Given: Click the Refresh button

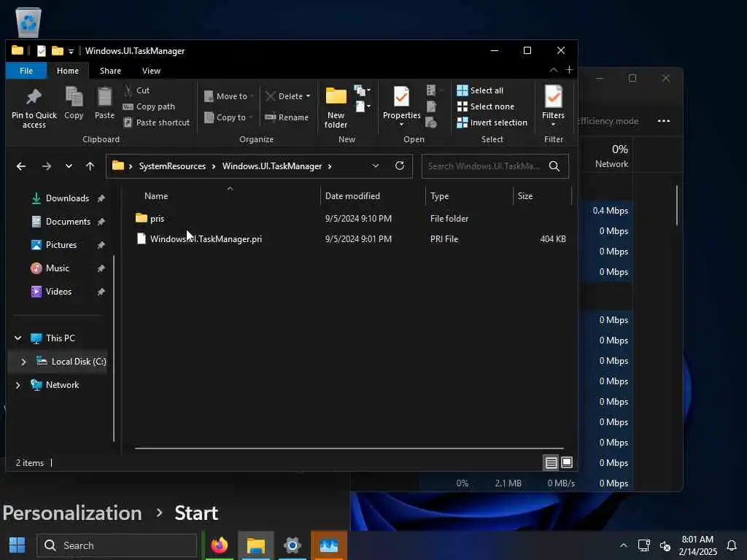Looking at the screenshot, I should (400, 166).
